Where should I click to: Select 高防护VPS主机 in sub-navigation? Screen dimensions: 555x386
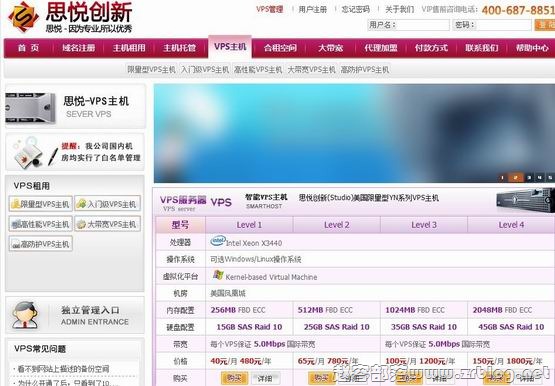(x=365, y=70)
